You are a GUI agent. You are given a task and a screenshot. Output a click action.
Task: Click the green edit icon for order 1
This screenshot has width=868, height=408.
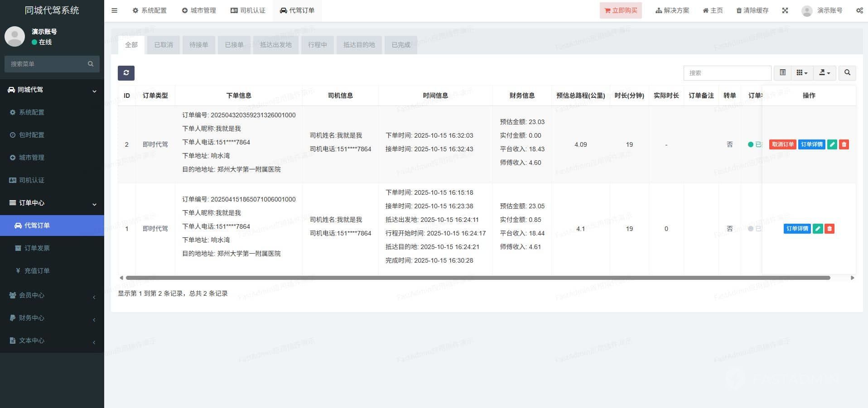coord(818,229)
